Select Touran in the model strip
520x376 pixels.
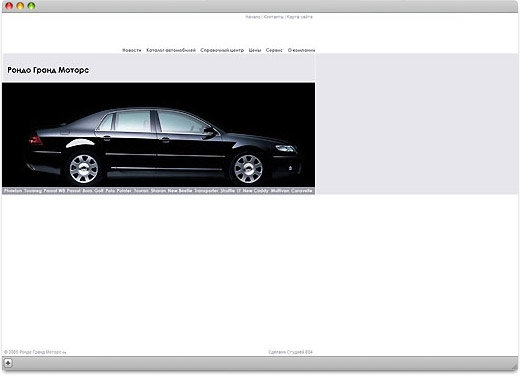tap(141, 191)
